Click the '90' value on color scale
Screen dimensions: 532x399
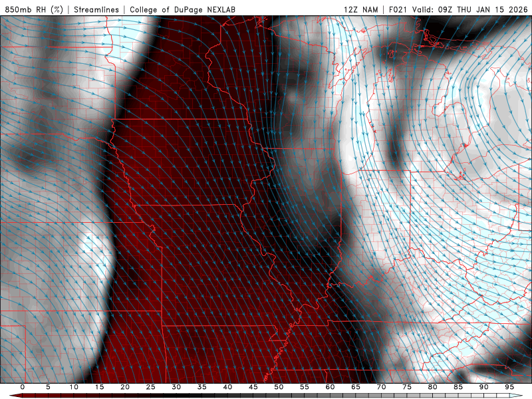point(483,387)
